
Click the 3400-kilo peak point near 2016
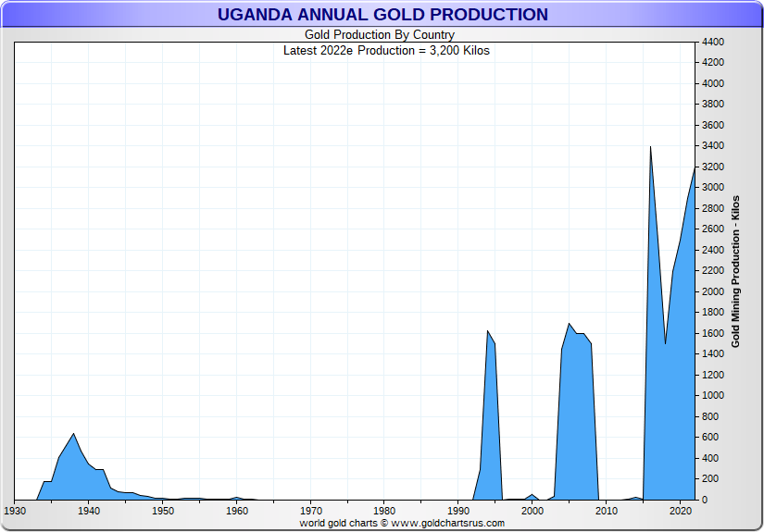[650, 146]
